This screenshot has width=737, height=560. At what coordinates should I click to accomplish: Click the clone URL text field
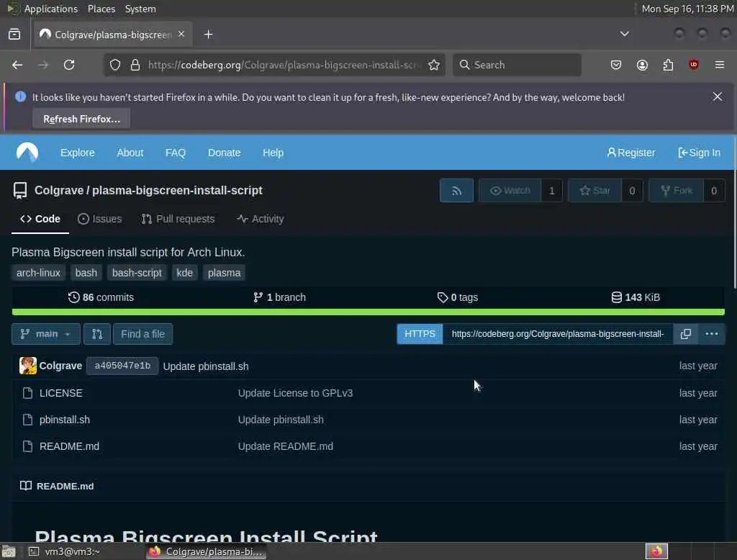(x=558, y=334)
